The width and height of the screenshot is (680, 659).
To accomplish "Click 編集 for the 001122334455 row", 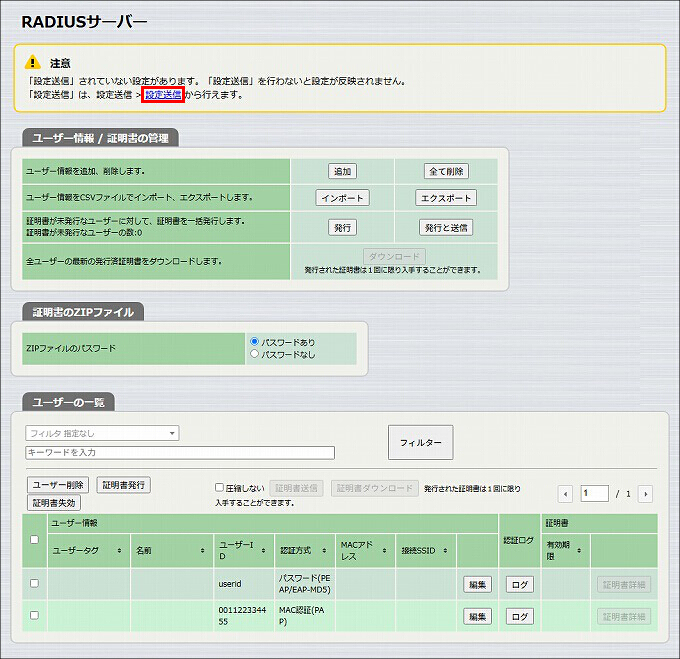I will point(477,617).
